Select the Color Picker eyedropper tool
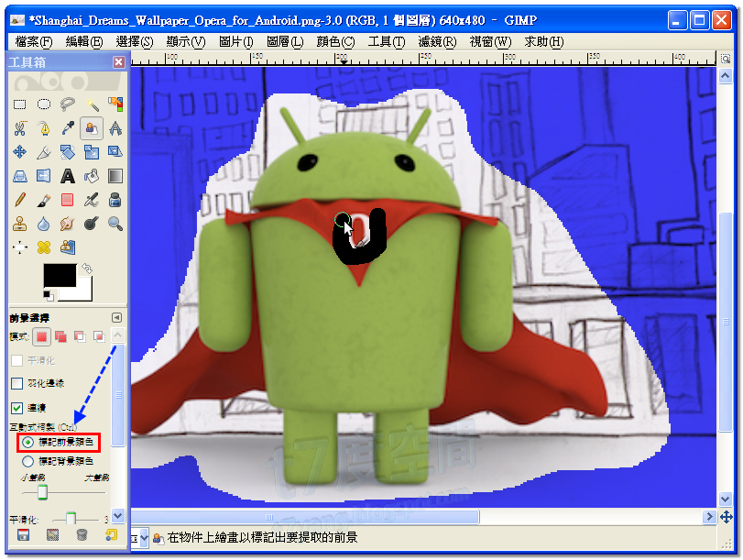 coord(67,128)
